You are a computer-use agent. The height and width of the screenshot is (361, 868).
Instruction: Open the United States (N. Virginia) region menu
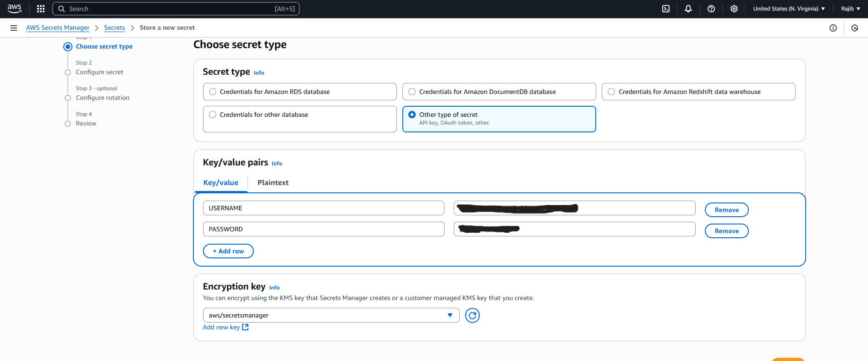789,9
